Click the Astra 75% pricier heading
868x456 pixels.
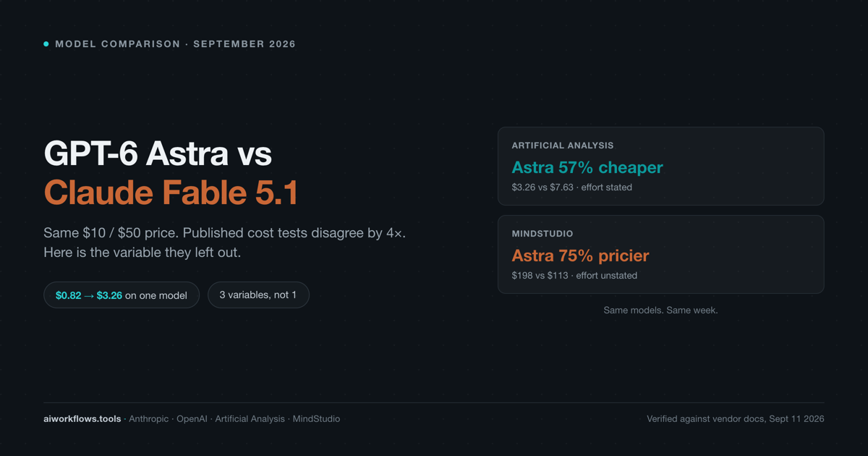pos(580,256)
